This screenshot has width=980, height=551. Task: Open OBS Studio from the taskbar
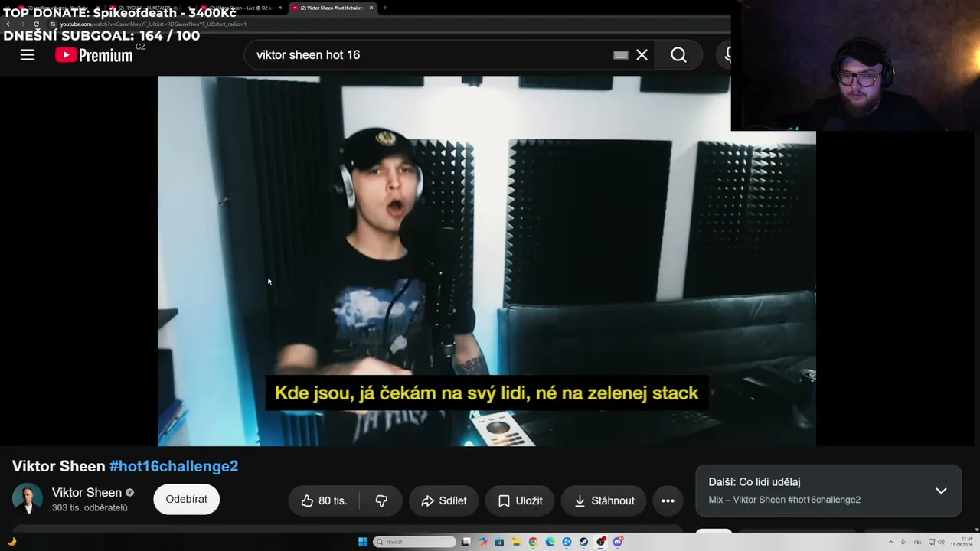(x=600, y=542)
